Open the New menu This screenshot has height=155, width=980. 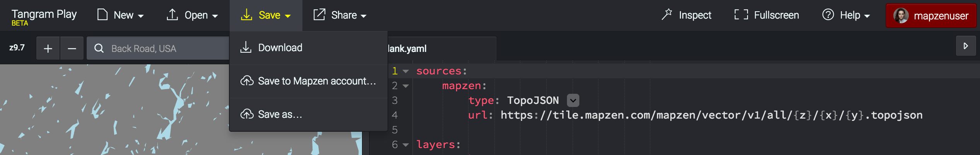tap(120, 15)
